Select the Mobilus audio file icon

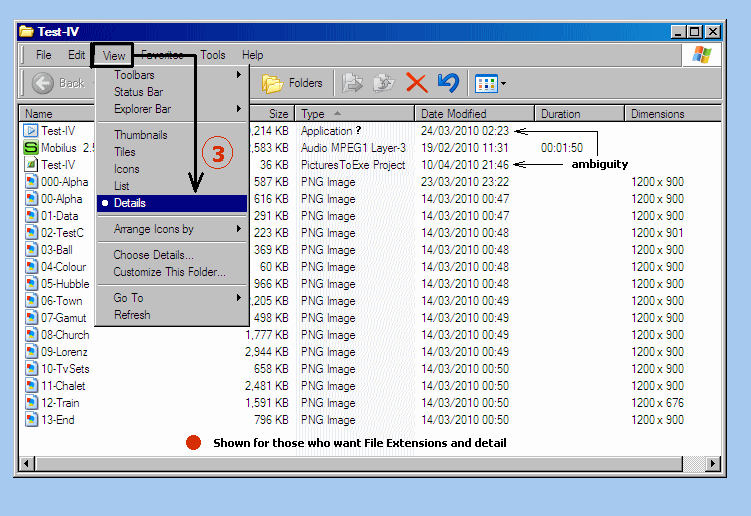pos(31,148)
